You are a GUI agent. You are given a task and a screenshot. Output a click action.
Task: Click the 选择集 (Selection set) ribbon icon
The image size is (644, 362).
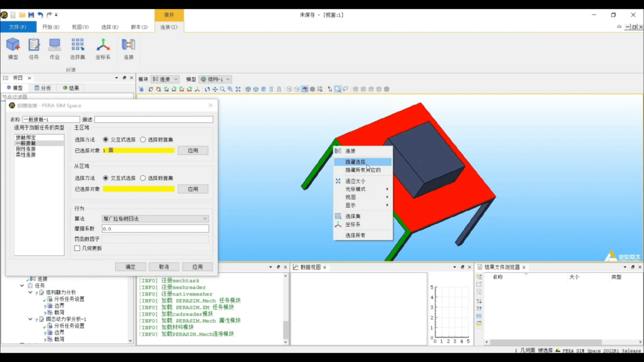pyautogui.click(x=78, y=49)
